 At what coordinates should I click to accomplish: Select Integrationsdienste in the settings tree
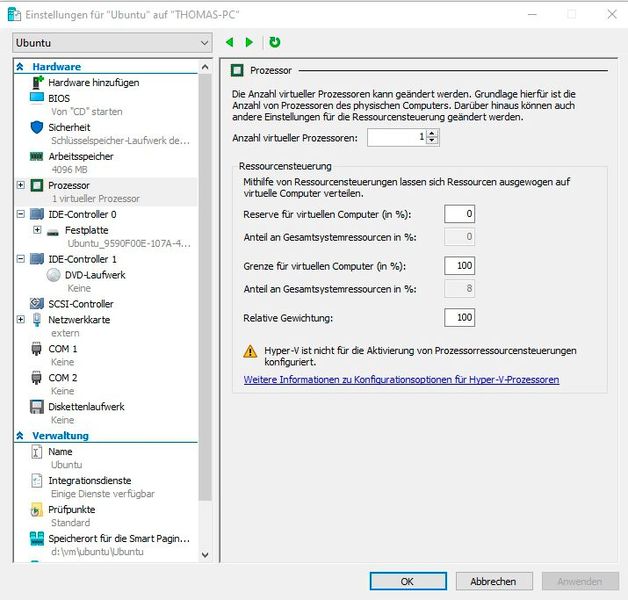pyautogui.click(x=90, y=481)
